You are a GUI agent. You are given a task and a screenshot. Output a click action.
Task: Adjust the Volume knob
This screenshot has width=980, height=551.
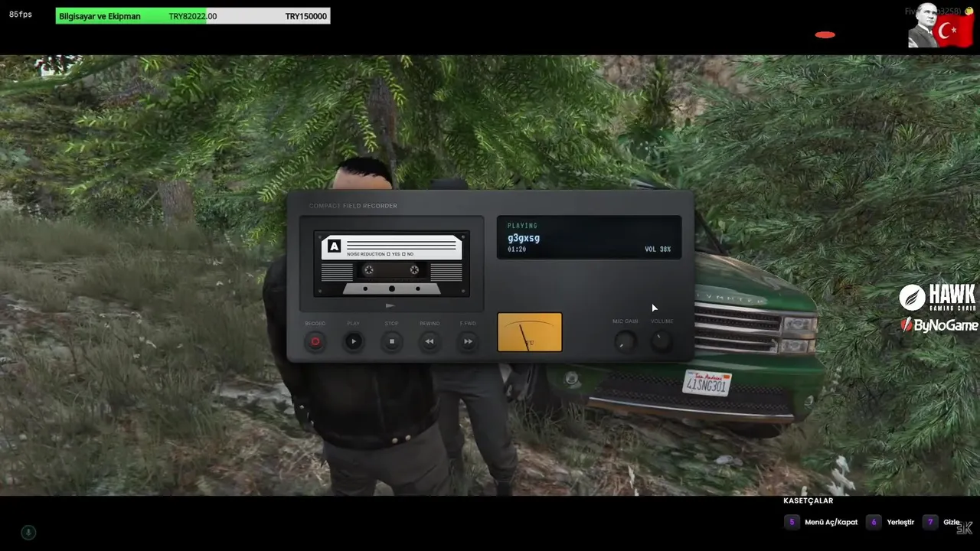(x=662, y=341)
